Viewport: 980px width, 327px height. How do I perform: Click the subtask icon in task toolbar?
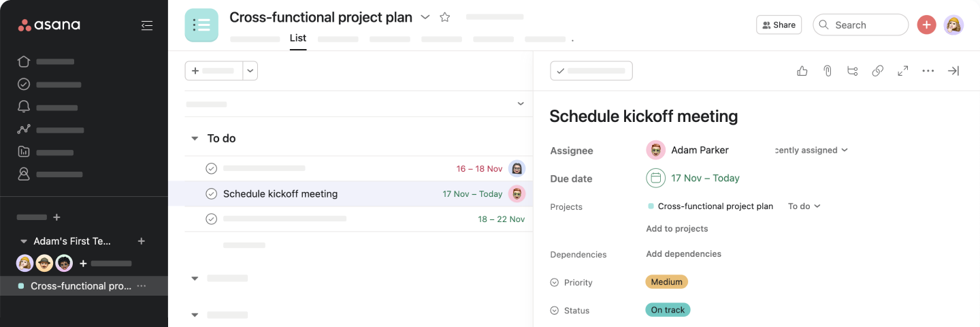(x=852, y=71)
